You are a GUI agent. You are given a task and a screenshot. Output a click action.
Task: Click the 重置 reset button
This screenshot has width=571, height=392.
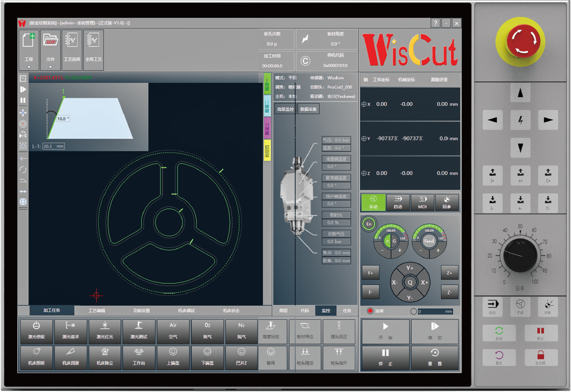[435, 358]
